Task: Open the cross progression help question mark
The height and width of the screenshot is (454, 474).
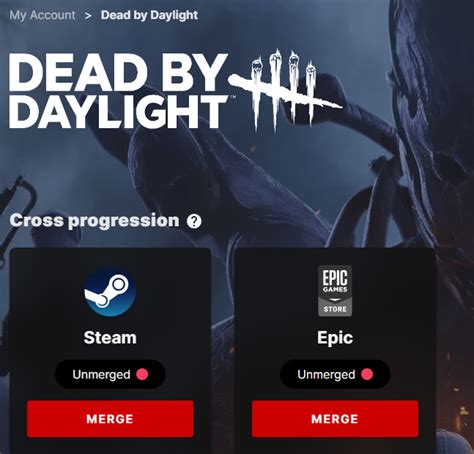Action: [194, 221]
